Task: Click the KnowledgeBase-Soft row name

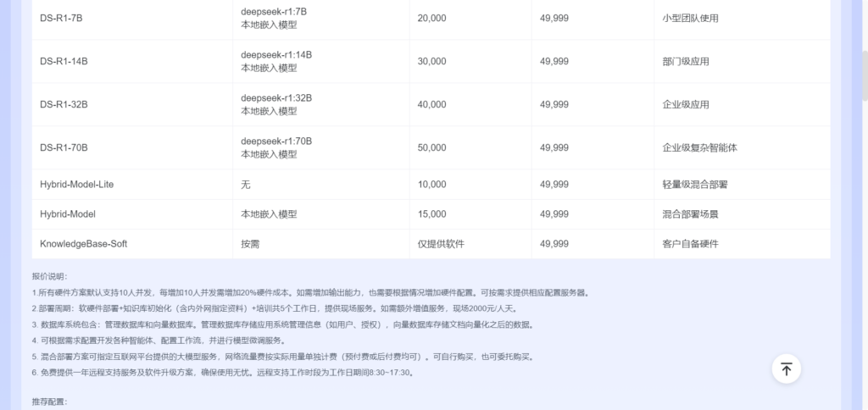Action: [x=84, y=244]
